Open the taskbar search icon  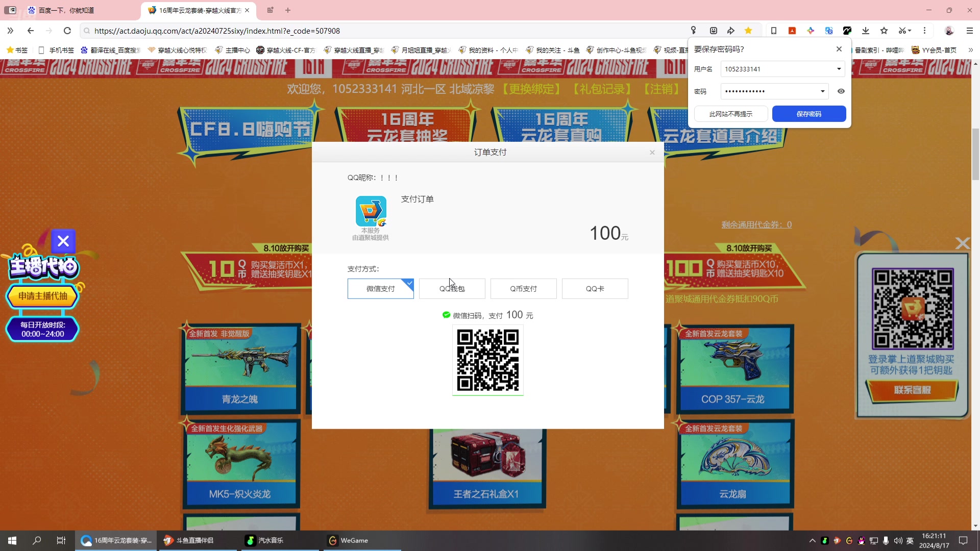37,540
